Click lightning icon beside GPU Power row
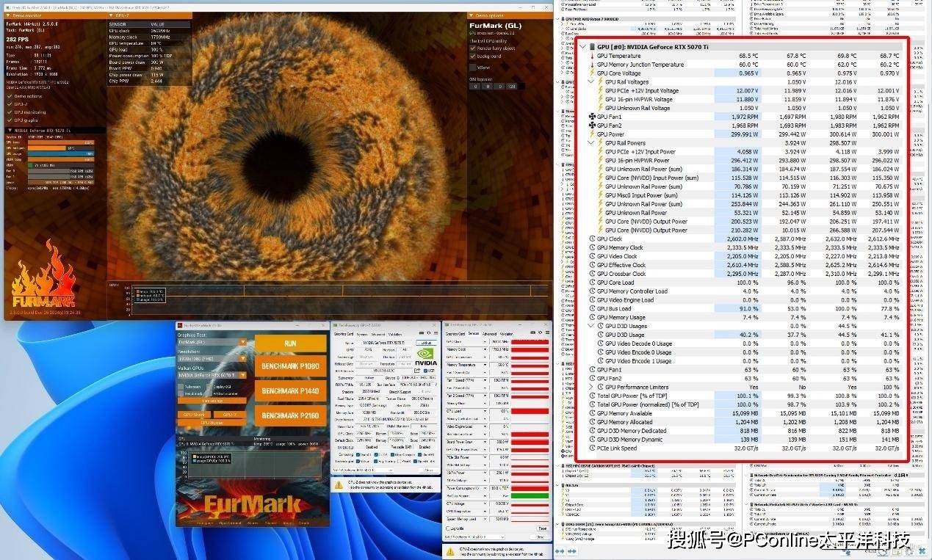 click(x=592, y=134)
